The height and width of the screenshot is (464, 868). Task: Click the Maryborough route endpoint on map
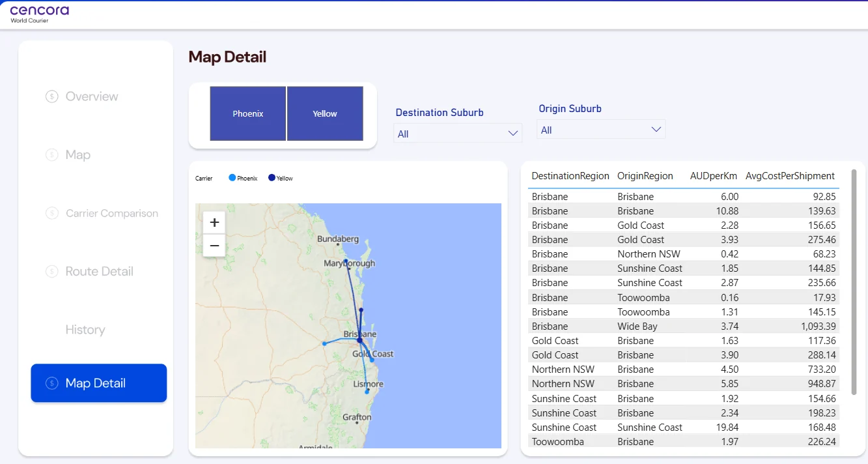tap(346, 261)
